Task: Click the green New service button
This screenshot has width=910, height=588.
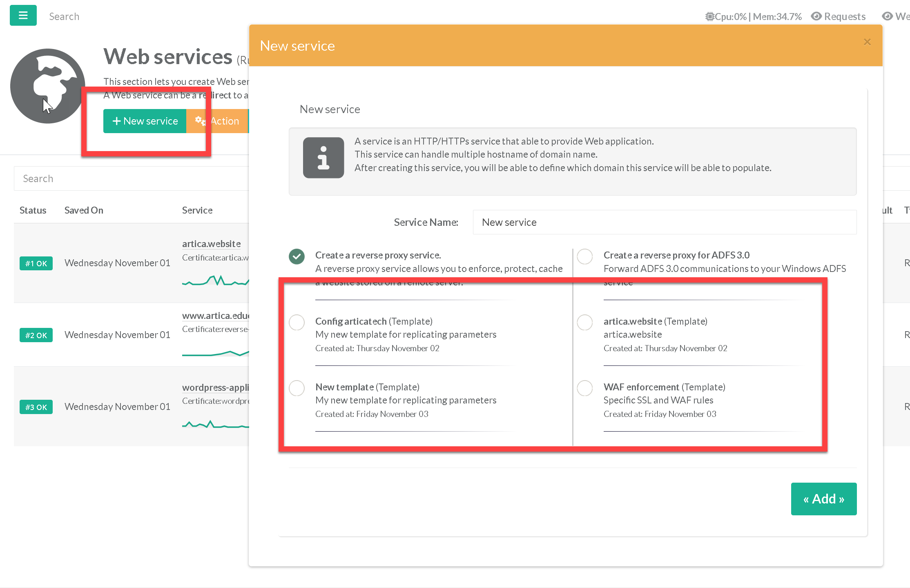Action: coord(145,121)
